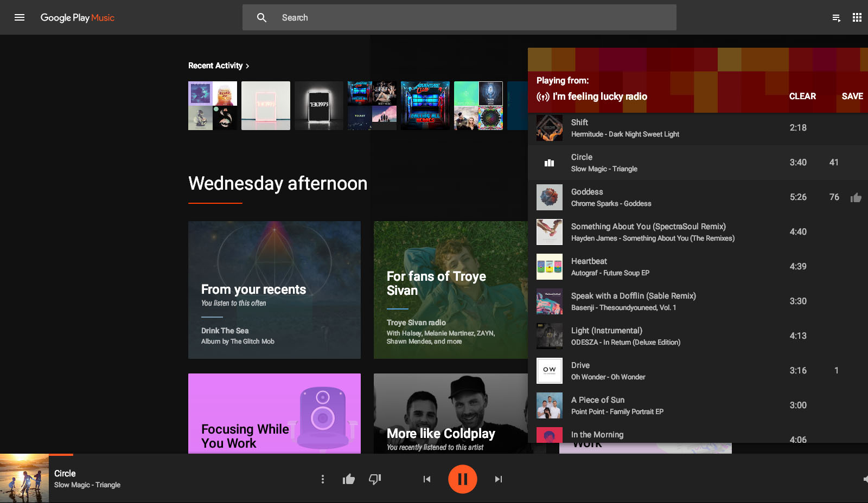
Task: Clear the current queue
Action: (x=802, y=96)
